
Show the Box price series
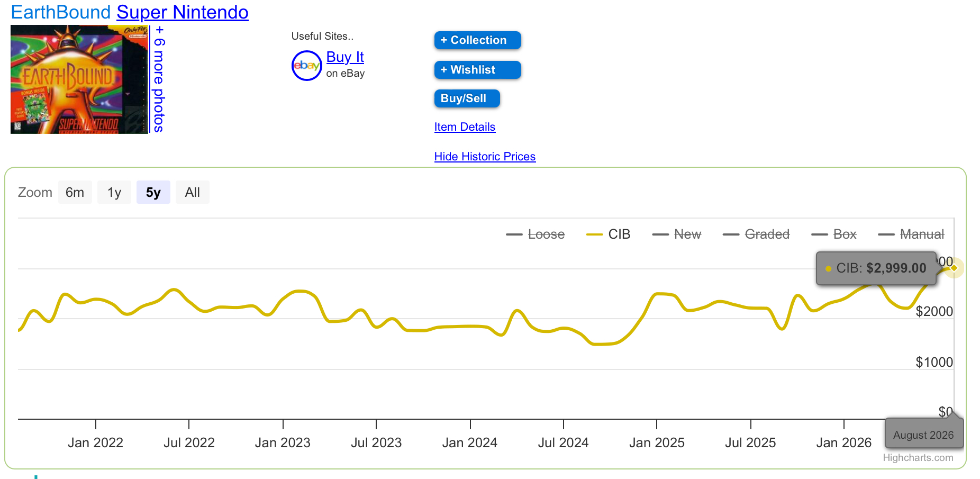[x=834, y=234]
